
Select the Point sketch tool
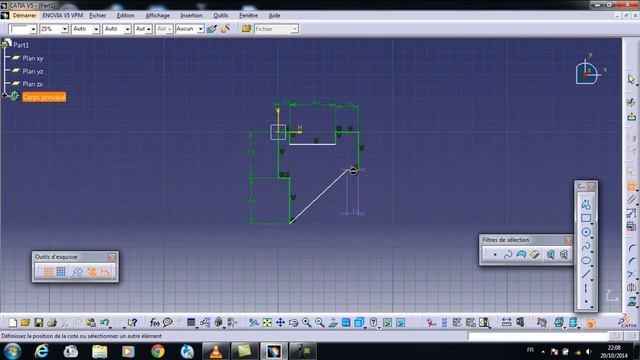click(586, 301)
